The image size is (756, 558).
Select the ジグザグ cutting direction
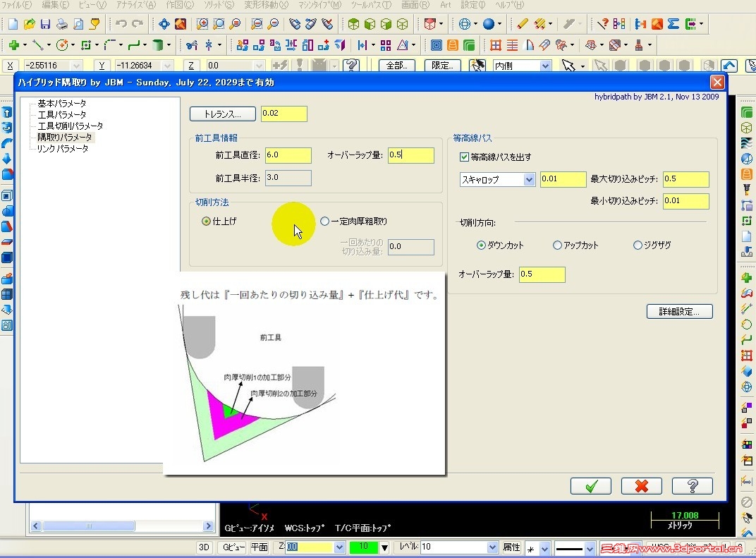(638, 245)
